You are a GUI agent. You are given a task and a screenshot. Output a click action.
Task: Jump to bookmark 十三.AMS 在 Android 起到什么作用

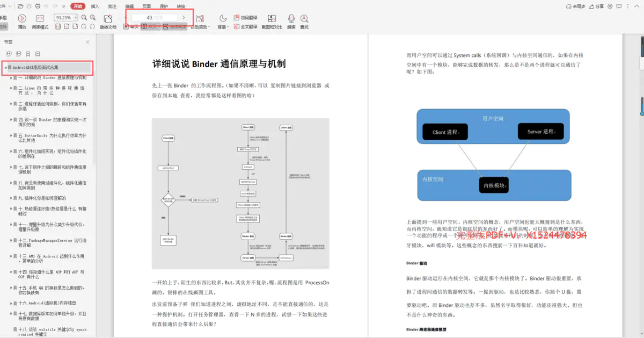[52, 259]
